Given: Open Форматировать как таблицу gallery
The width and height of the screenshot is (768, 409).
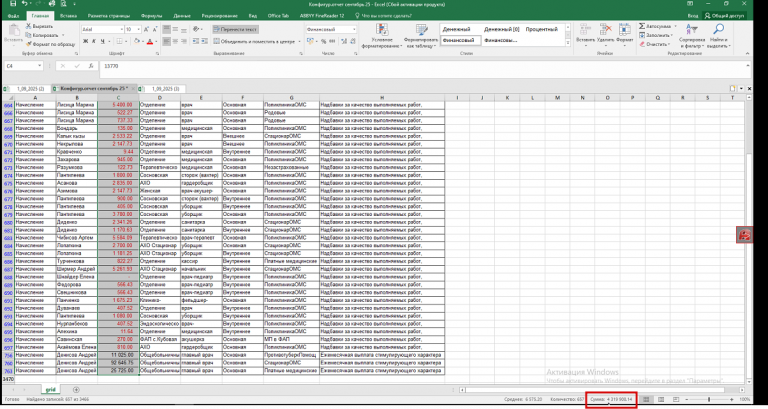Looking at the screenshot, I should 421,36.
